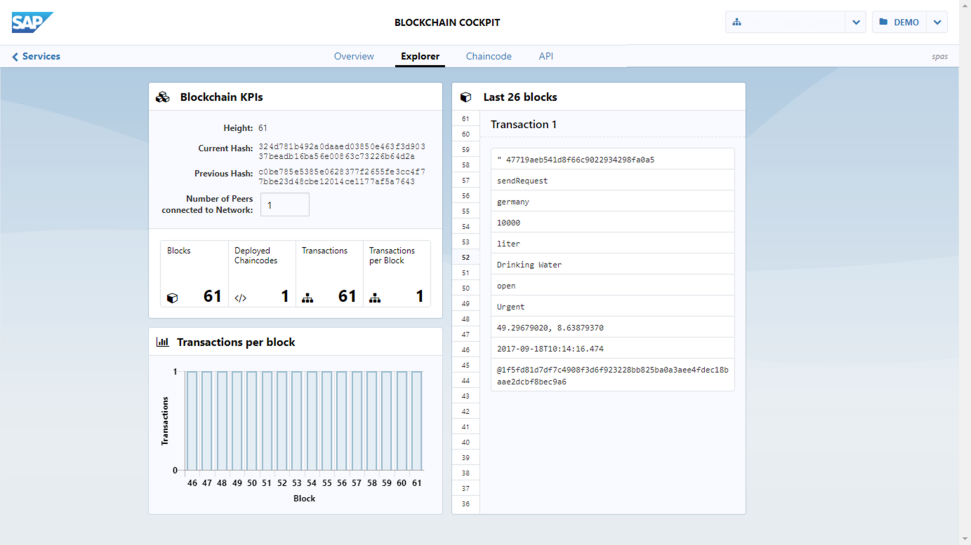The width and height of the screenshot is (971, 545).
Task: Click the folder icon next to DEMO
Action: tap(883, 22)
